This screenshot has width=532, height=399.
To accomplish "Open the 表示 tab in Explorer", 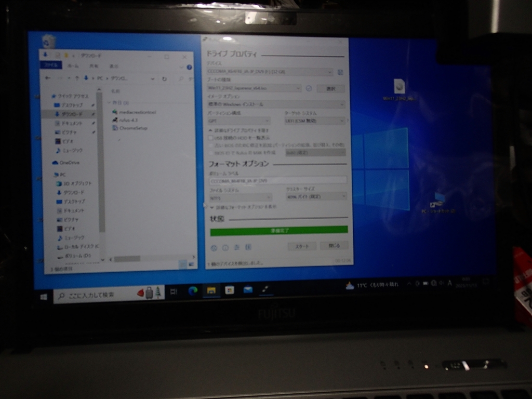I will point(114,66).
